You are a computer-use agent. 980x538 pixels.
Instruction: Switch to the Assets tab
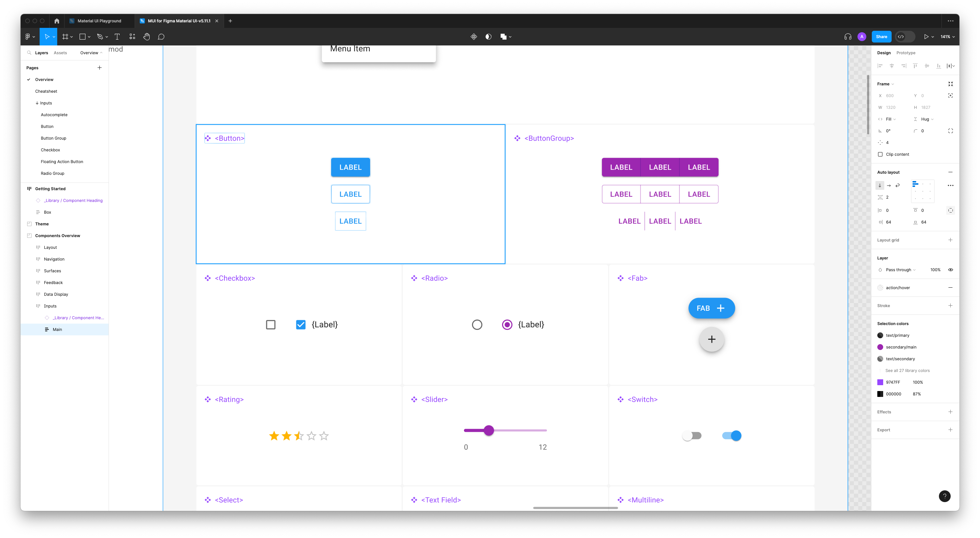60,53
